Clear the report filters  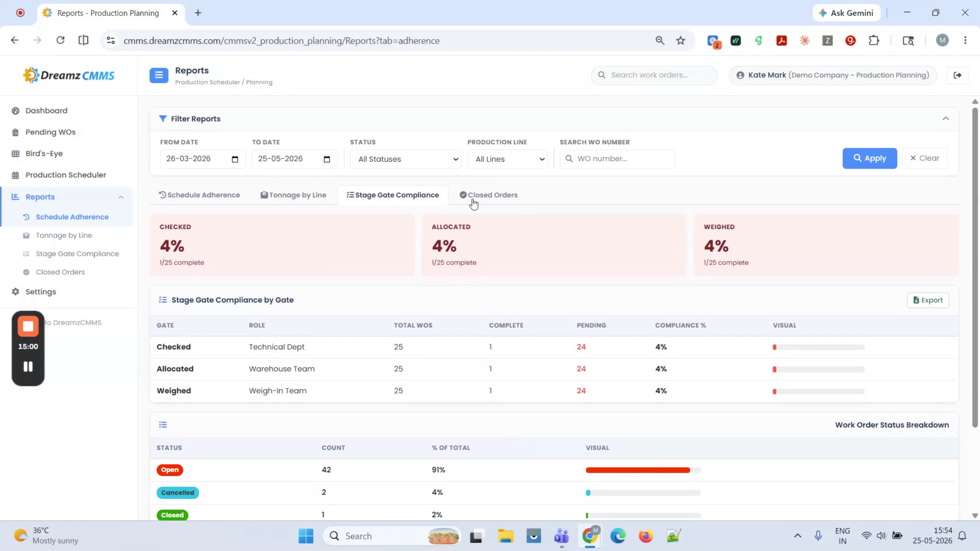(924, 158)
